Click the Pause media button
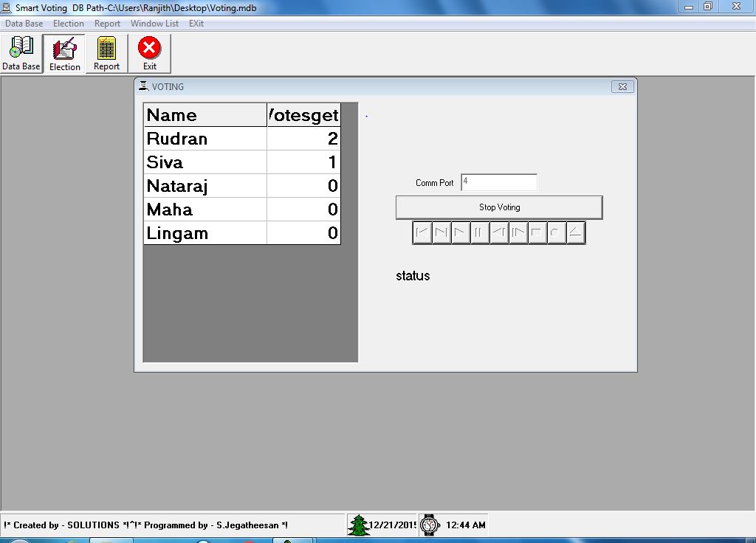The image size is (756, 543). (480, 232)
